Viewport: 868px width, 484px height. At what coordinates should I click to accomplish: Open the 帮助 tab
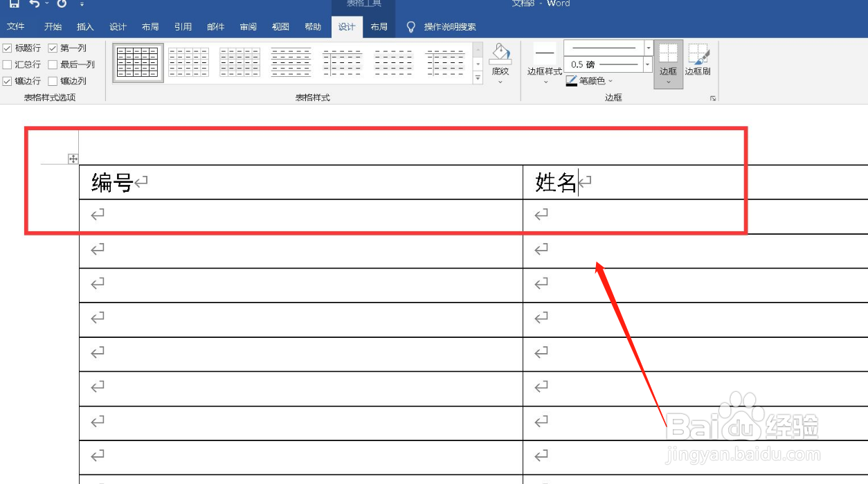tap(313, 27)
